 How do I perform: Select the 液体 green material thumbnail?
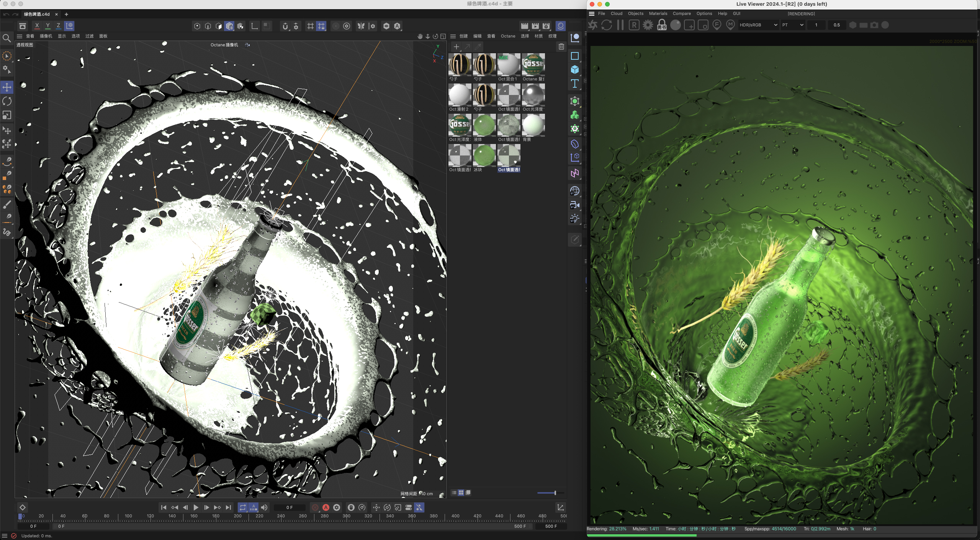coord(484,125)
